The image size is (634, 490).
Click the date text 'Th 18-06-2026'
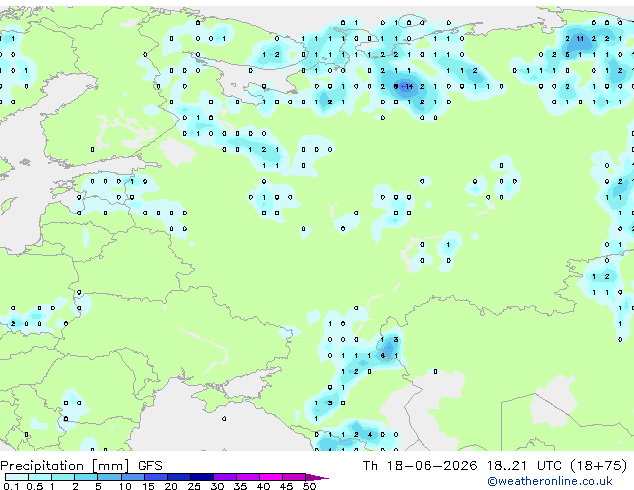pyautogui.click(x=420, y=466)
